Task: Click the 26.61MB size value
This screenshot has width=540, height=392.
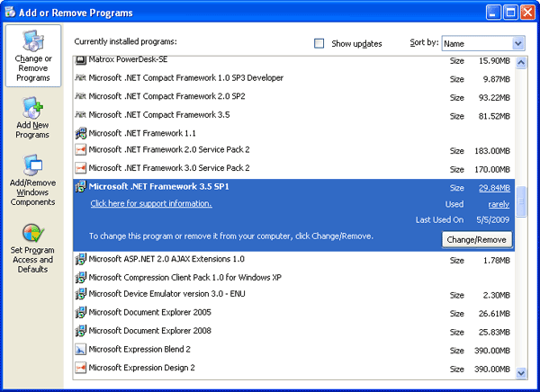Action: click(494, 314)
